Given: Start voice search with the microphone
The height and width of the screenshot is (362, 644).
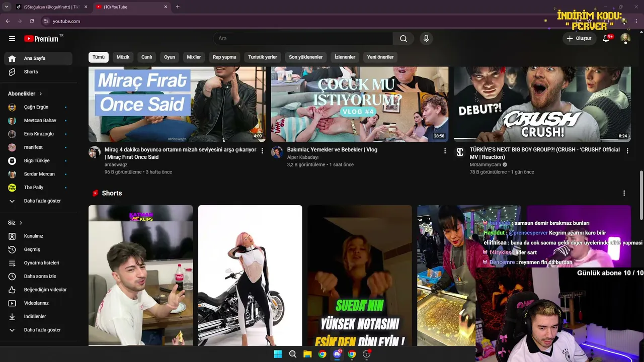Looking at the screenshot, I should [x=426, y=39].
